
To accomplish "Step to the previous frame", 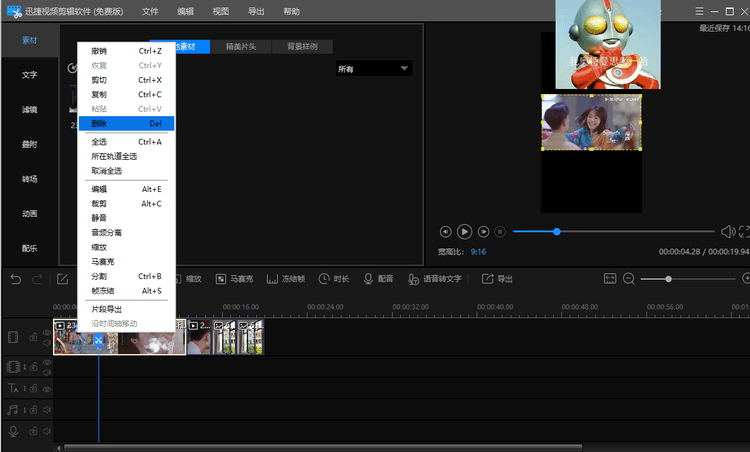I will (x=446, y=231).
